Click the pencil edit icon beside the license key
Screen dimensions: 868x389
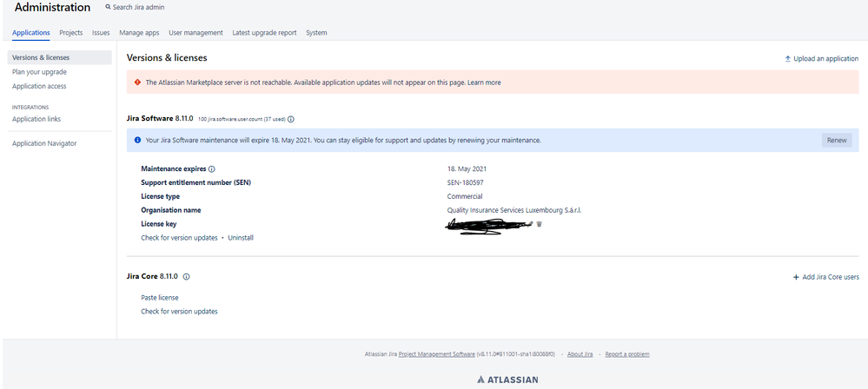click(530, 223)
